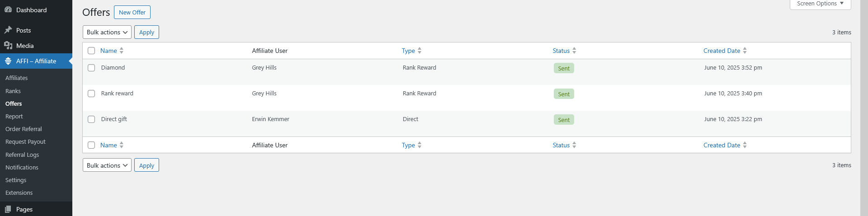868x216 pixels.
Task: Open the Affiliates submenu item
Action: [x=17, y=78]
